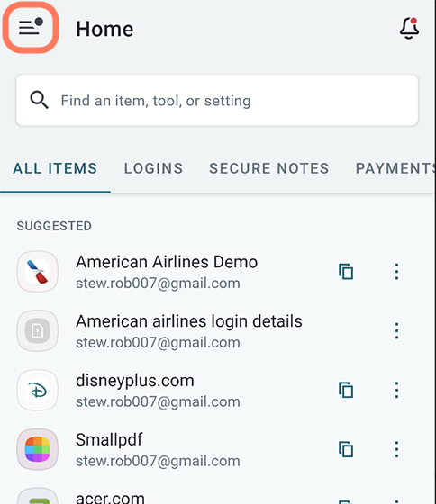Copy disneyplus.com login credentials
The width and height of the screenshot is (436, 504).
point(346,390)
